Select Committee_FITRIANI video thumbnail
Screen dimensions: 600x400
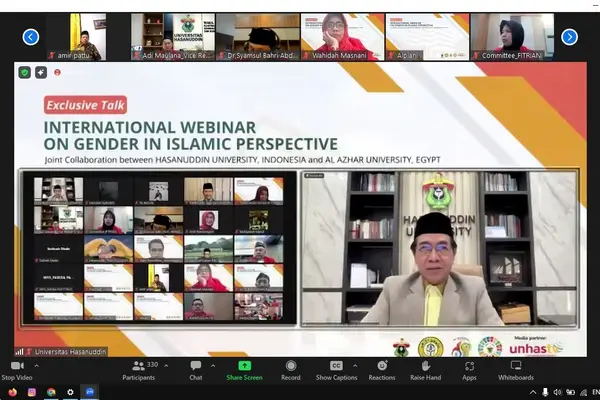coord(512,37)
